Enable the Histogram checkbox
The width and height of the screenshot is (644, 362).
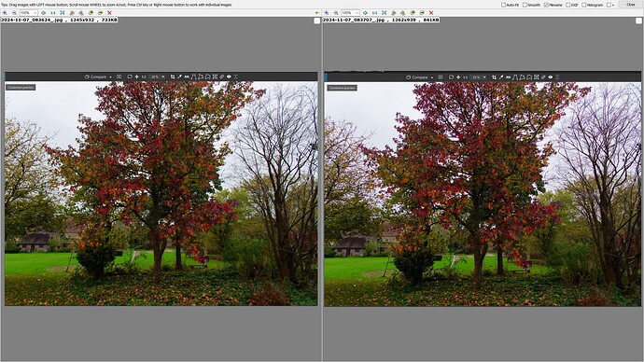click(584, 5)
